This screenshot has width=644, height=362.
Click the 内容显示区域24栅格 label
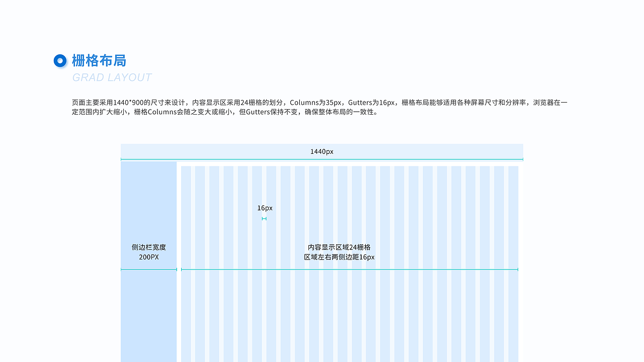pos(339,247)
